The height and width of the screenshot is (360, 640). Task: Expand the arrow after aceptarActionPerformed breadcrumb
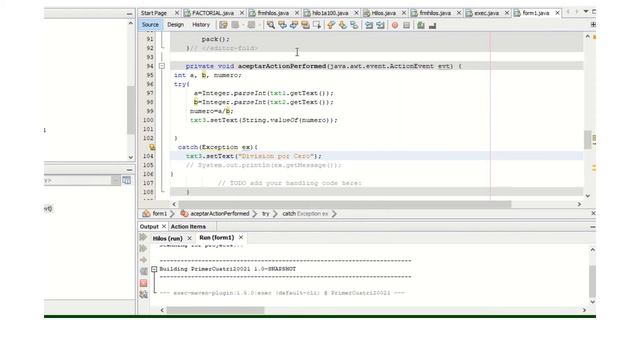click(255, 213)
